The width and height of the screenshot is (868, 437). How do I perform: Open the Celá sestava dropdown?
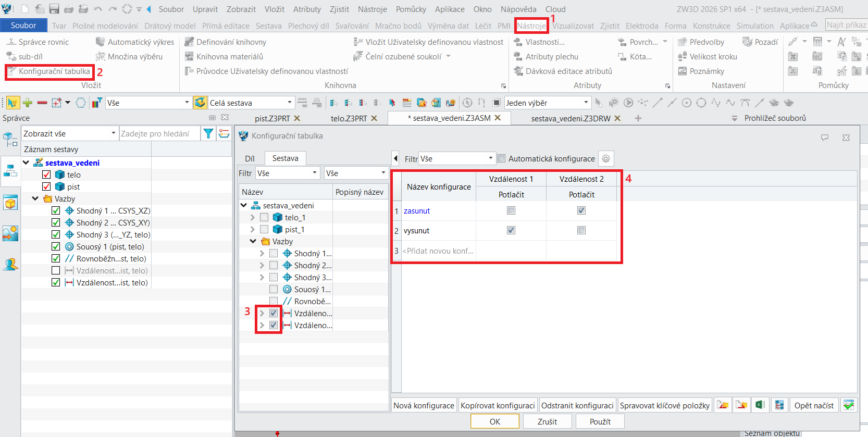(289, 103)
